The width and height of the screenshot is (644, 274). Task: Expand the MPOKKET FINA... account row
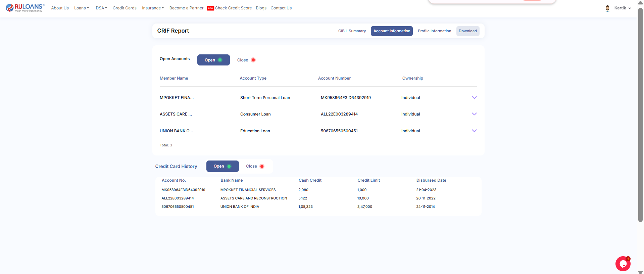tap(474, 98)
